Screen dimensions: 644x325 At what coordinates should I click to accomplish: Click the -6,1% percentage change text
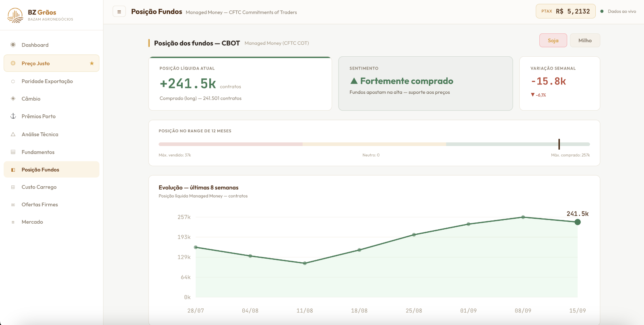541,95
